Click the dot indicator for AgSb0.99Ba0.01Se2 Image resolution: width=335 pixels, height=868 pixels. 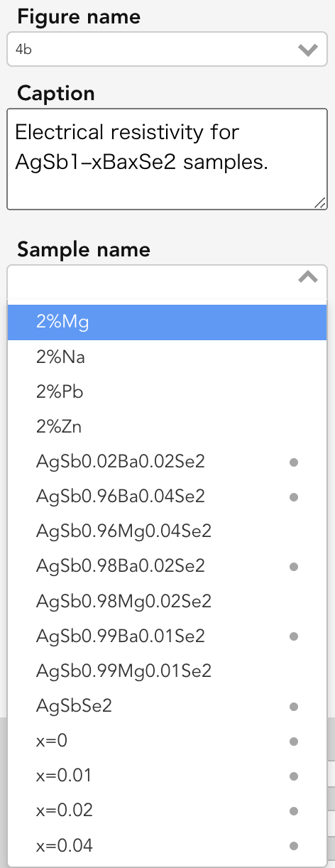tap(294, 636)
